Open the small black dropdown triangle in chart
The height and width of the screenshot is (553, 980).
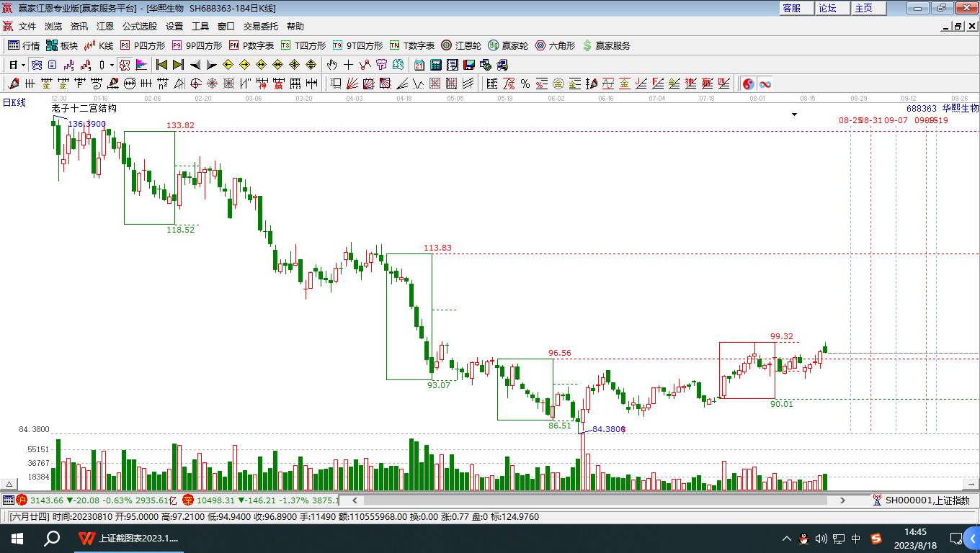point(795,114)
